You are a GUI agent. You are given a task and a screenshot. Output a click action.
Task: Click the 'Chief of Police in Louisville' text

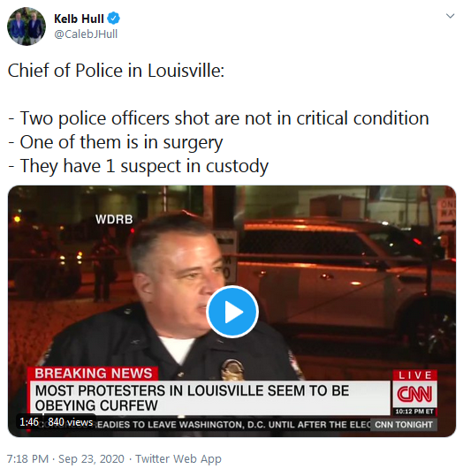(116, 71)
